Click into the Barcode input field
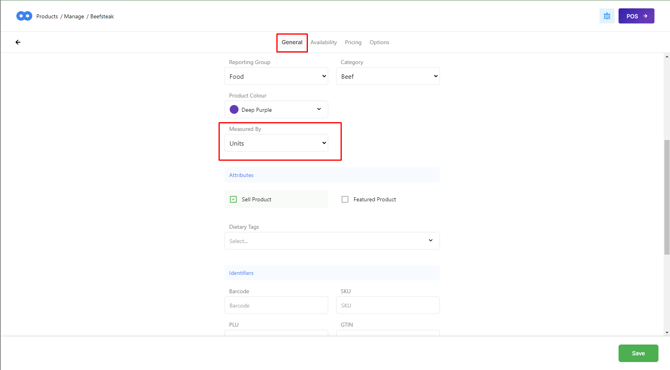The image size is (670, 370). [x=276, y=305]
